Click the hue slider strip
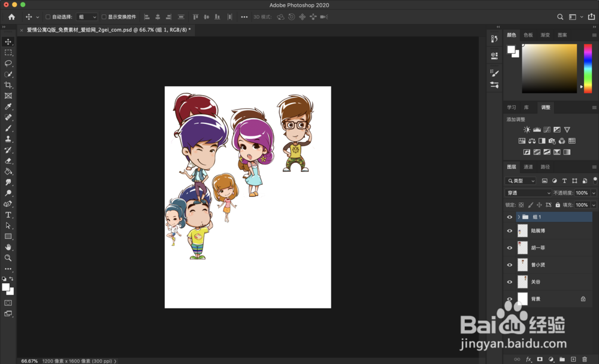Image resolution: width=599 pixels, height=364 pixels. (588, 68)
